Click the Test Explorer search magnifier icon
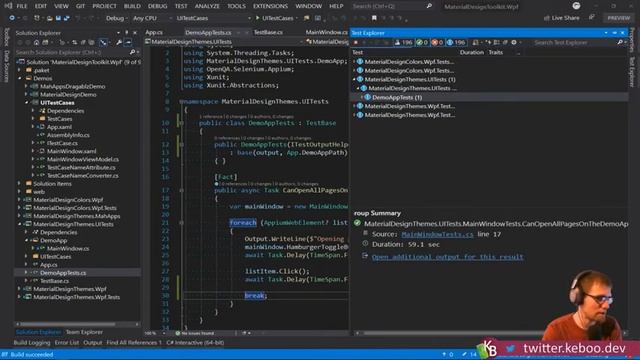 (x=620, y=42)
